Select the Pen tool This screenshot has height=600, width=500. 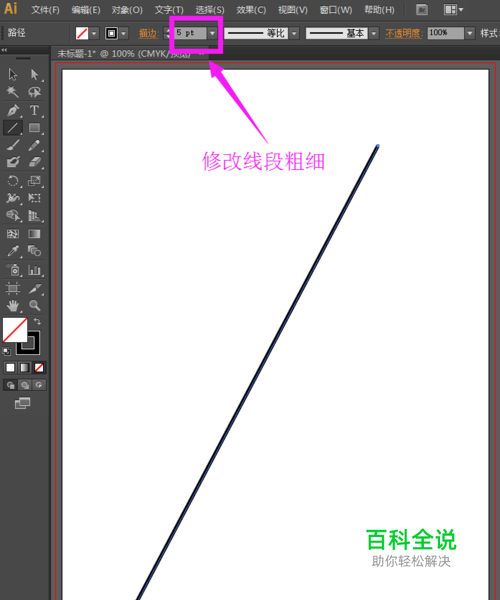pyautogui.click(x=13, y=110)
